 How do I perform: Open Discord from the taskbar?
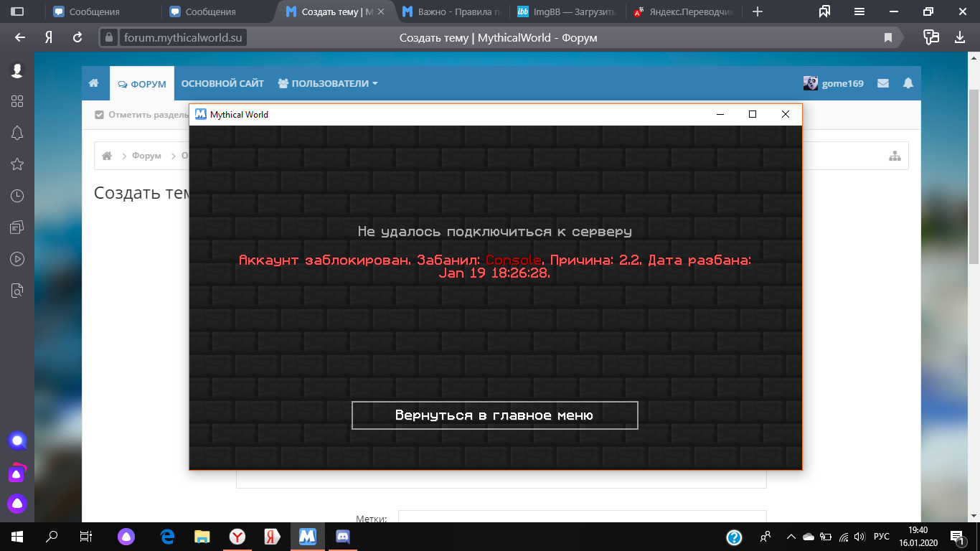(343, 537)
